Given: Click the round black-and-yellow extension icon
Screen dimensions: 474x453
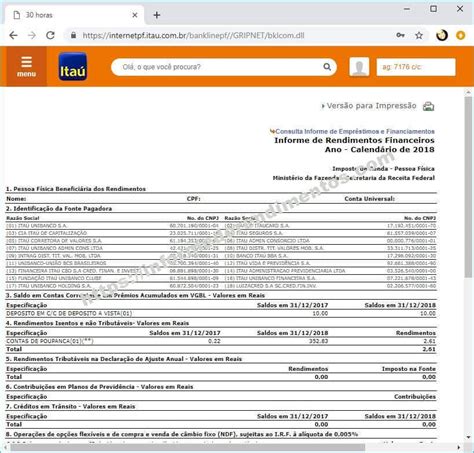Looking at the screenshot, I should [x=442, y=35].
